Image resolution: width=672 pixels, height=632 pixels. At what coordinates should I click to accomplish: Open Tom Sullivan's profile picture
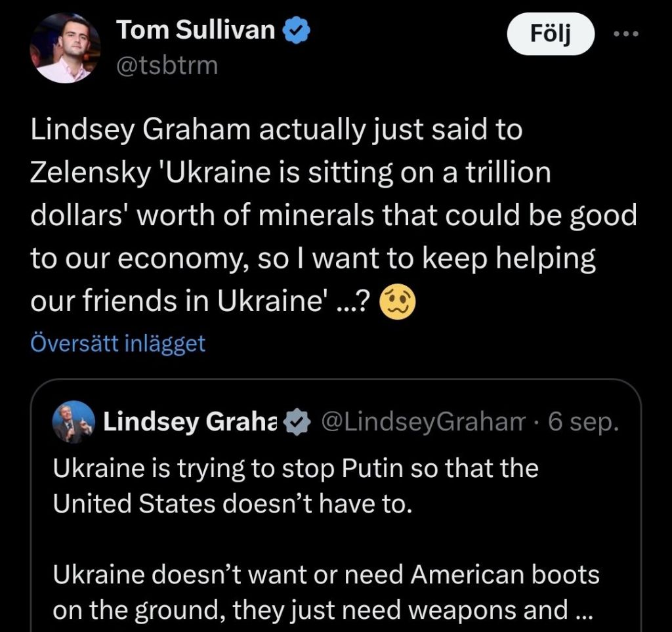point(65,48)
